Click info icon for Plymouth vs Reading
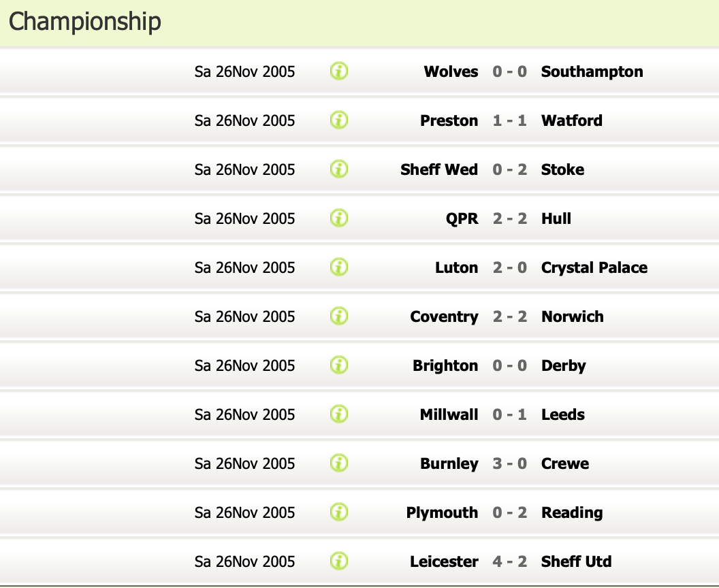 [339, 512]
